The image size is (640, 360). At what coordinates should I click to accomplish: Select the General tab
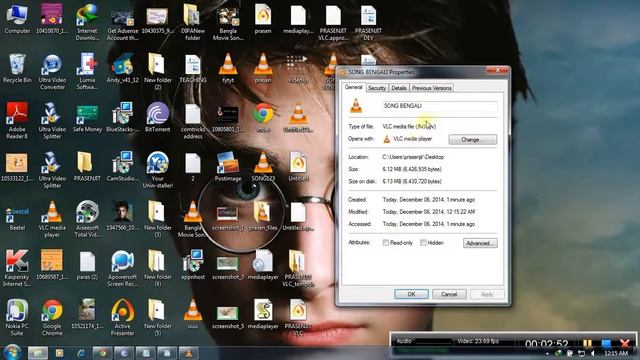coord(353,87)
